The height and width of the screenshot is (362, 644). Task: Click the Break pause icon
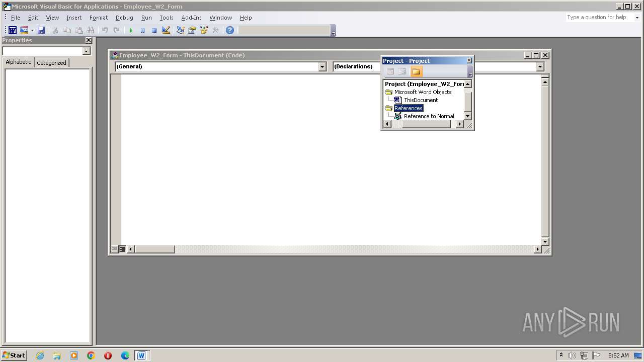[142, 30]
